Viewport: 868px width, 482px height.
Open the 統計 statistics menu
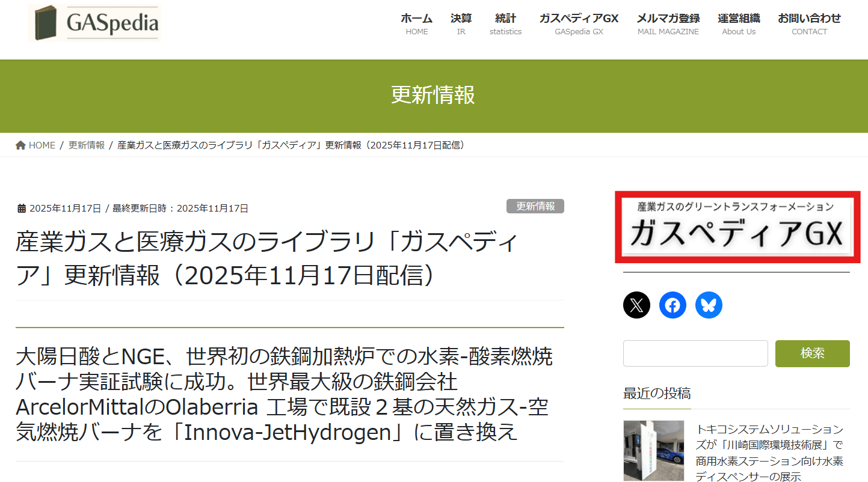pyautogui.click(x=505, y=24)
